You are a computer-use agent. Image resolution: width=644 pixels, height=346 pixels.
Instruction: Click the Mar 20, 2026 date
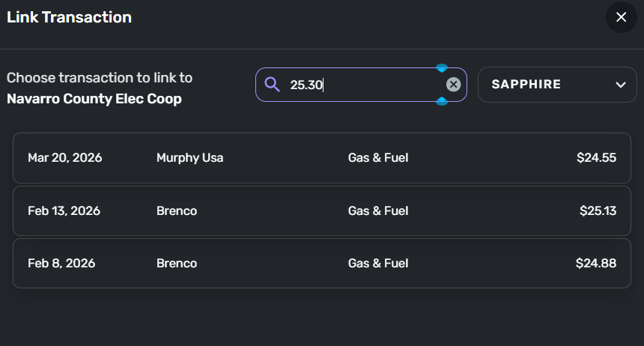pyautogui.click(x=64, y=158)
